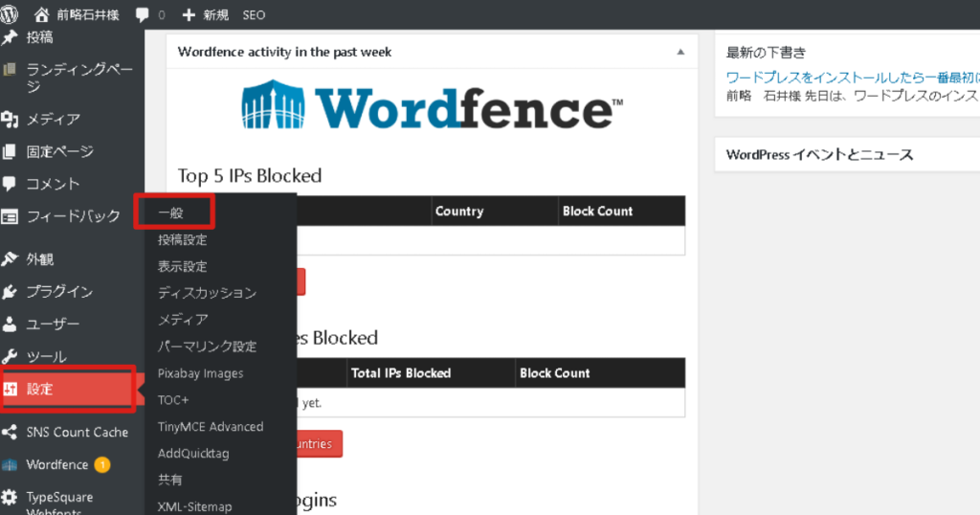Select メディア in settings submenu
Screen dimensions: 980x515
(x=183, y=320)
